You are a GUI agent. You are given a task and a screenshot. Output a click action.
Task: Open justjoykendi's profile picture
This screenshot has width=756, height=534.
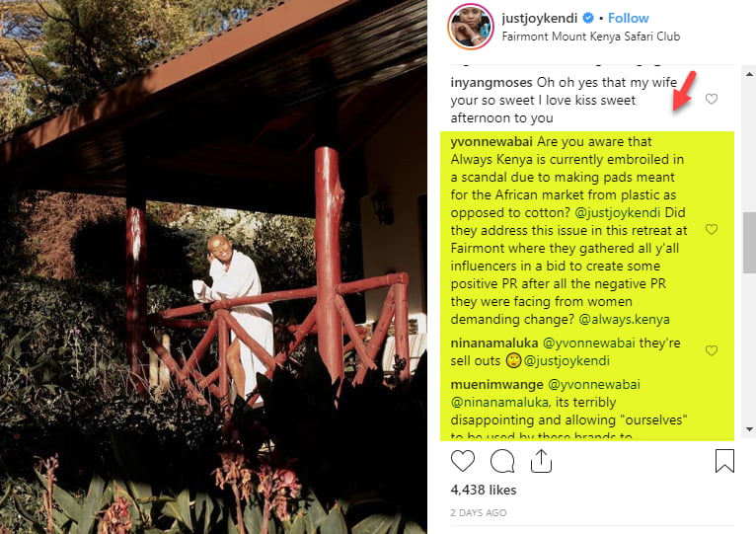pyautogui.click(x=469, y=27)
